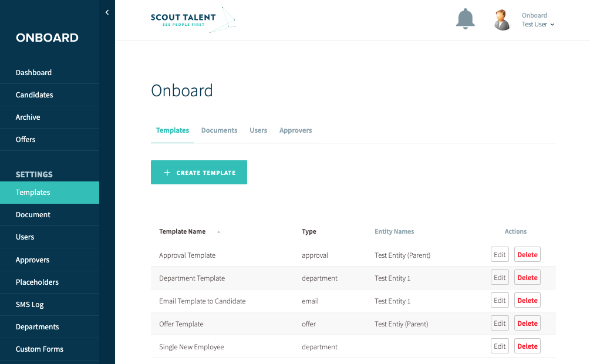
Task: Click the Type column header
Action: [x=309, y=231]
